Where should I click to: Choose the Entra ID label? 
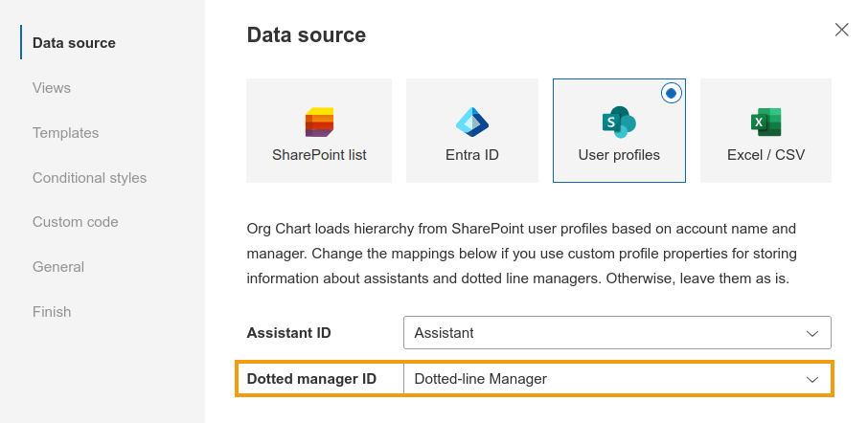coord(472,155)
